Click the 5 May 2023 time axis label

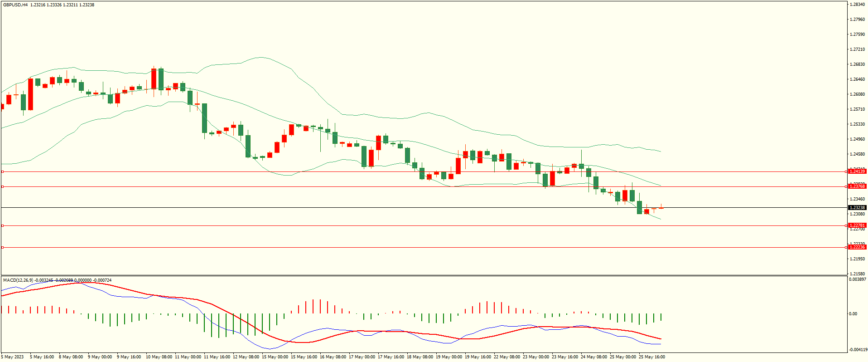pyautogui.click(x=12, y=357)
